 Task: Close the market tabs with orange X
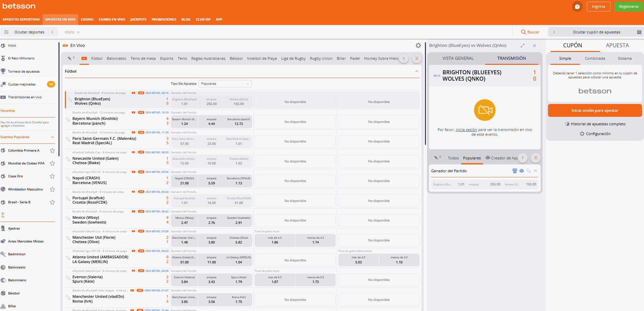point(535,158)
